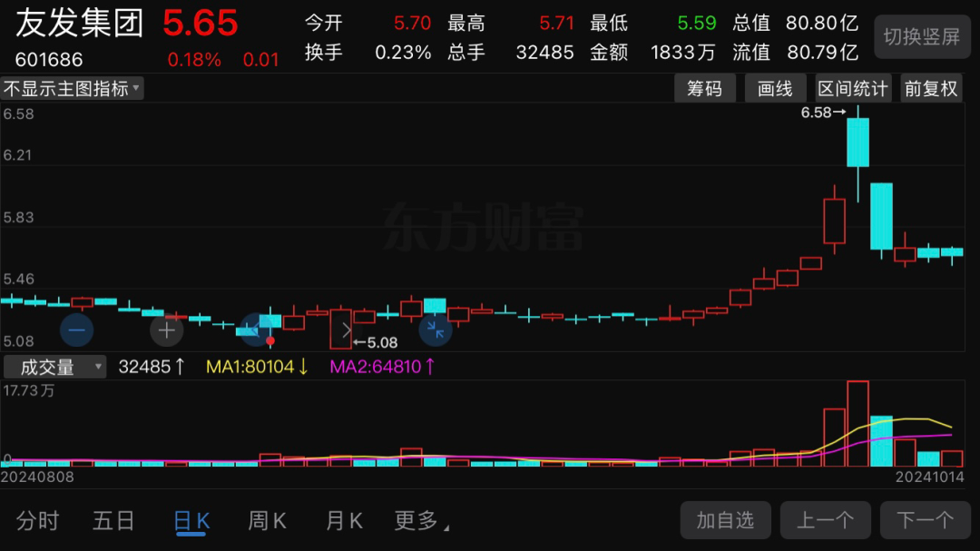The width and height of the screenshot is (980, 551).
Task: Select the 日K tab
Action: [191, 521]
